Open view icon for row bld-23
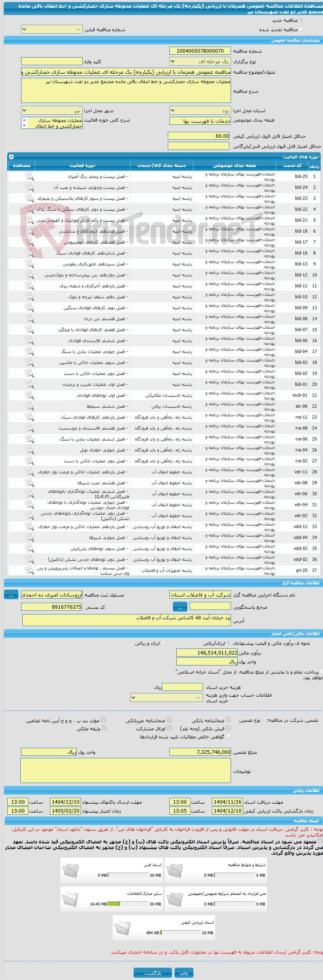Image resolution: width=323 pixels, height=980 pixels. (x=29, y=198)
